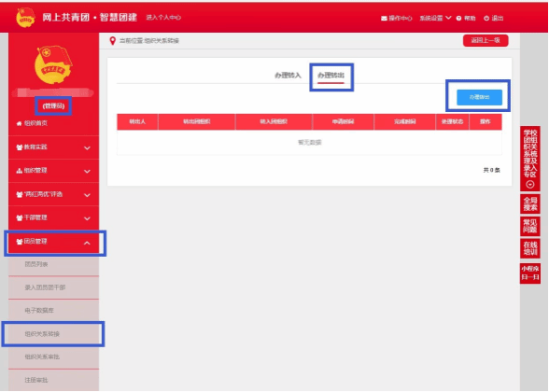The width and height of the screenshot is (549, 392).
Task: Click the 帮助 question mark icon
Action: pos(458,19)
